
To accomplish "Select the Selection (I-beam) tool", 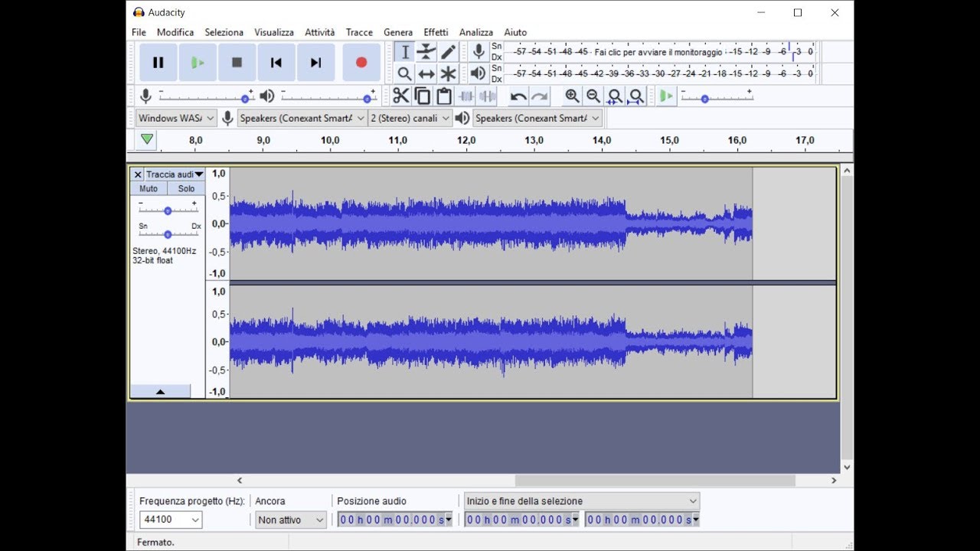I will coord(405,52).
